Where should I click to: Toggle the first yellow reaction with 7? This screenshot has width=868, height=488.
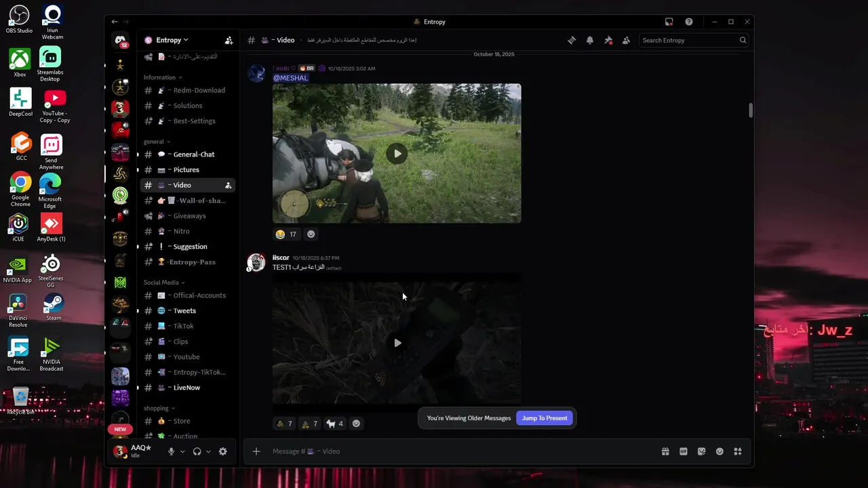click(284, 424)
